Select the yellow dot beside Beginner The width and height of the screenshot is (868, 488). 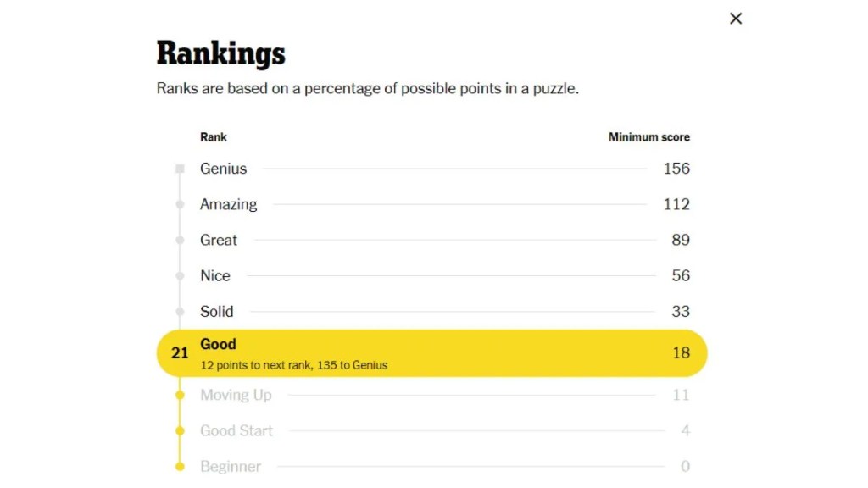click(180, 466)
